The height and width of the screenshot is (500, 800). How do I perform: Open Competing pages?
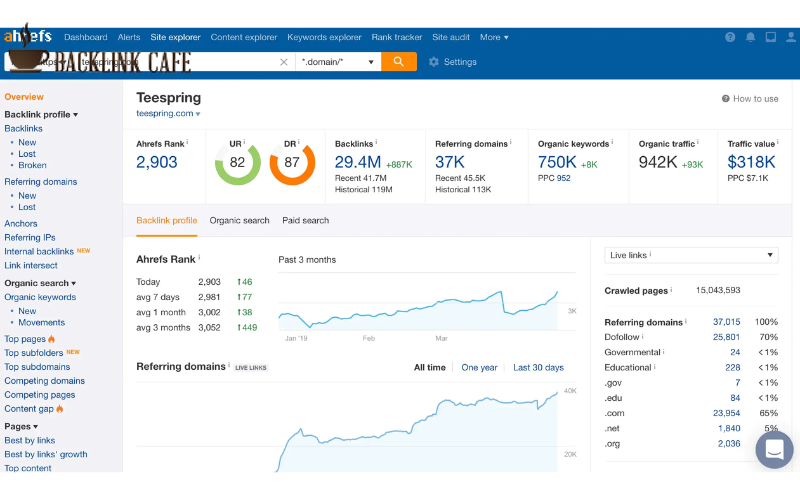coord(40,395)
